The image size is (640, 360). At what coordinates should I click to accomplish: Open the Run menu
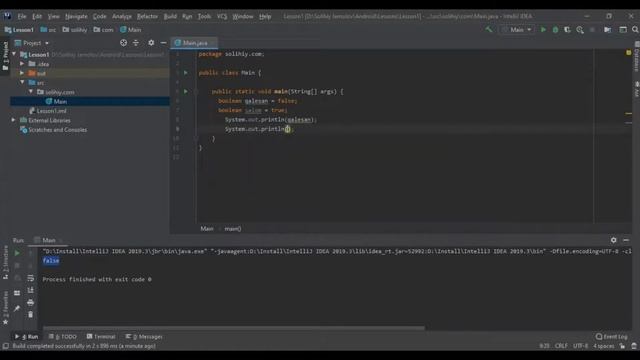[187, 16]
